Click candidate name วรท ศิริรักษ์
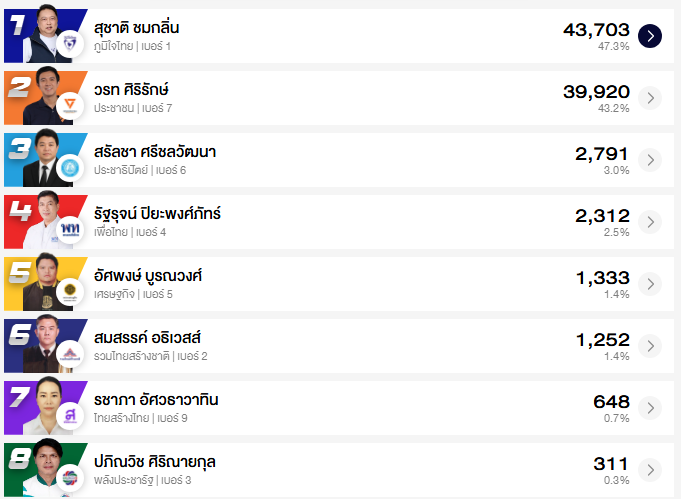The image size is (681, 499). coord(135,90)
